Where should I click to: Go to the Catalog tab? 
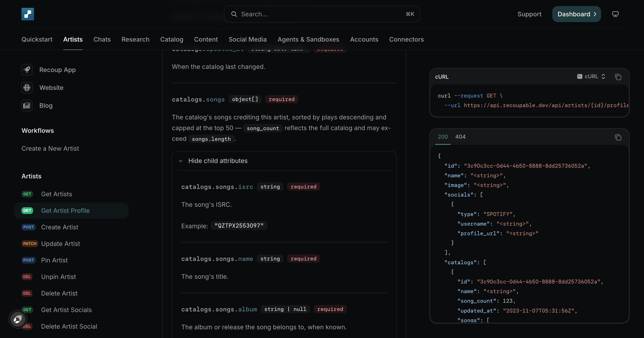[x=172, y=40]
